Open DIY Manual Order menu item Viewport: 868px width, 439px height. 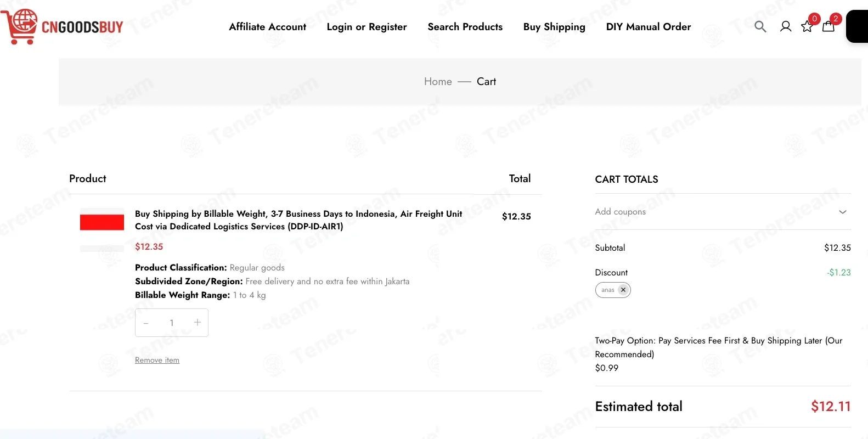(x=649, y=26)
